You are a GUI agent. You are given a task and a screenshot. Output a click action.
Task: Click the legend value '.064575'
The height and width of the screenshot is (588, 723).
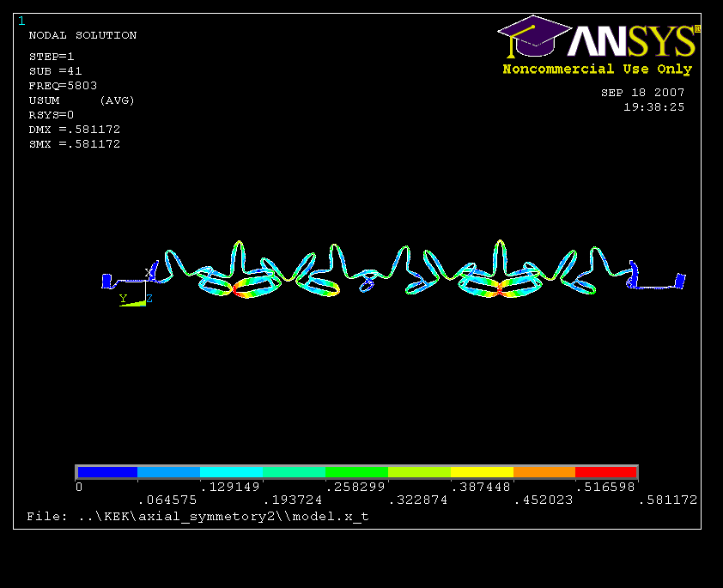click(167, 500)
